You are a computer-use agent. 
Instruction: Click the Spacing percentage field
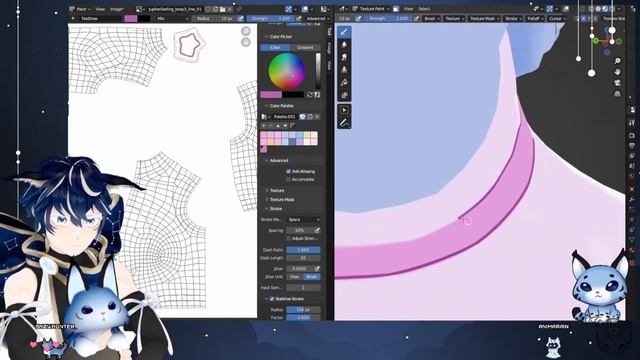pyautogui.click(x=300, y=230)
